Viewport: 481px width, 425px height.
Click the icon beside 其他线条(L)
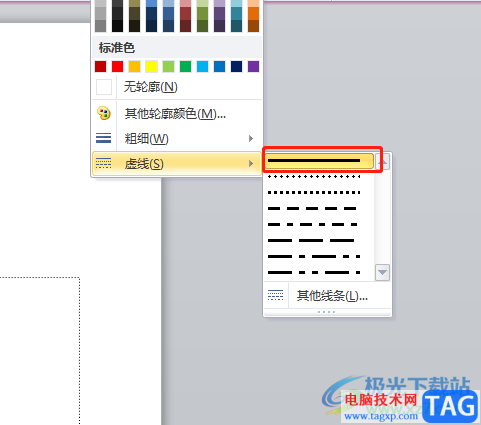tap(275, 295)
